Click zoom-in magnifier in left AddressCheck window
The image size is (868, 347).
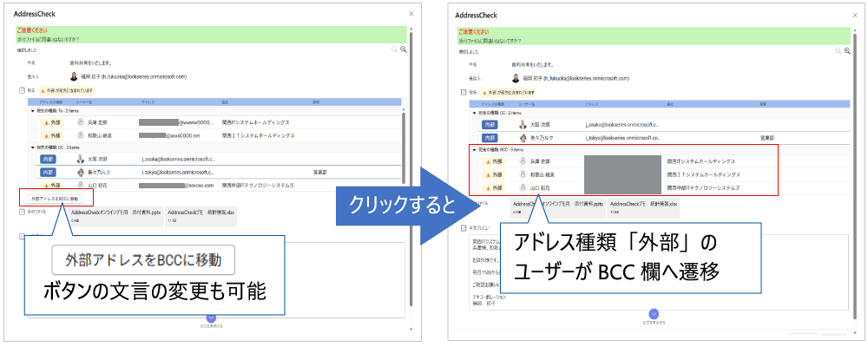click(403, 49)
